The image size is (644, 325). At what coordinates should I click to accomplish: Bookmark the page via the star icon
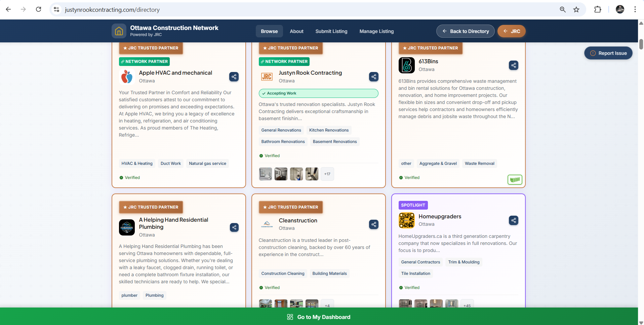pyautogui.click(x=576, y=9)
